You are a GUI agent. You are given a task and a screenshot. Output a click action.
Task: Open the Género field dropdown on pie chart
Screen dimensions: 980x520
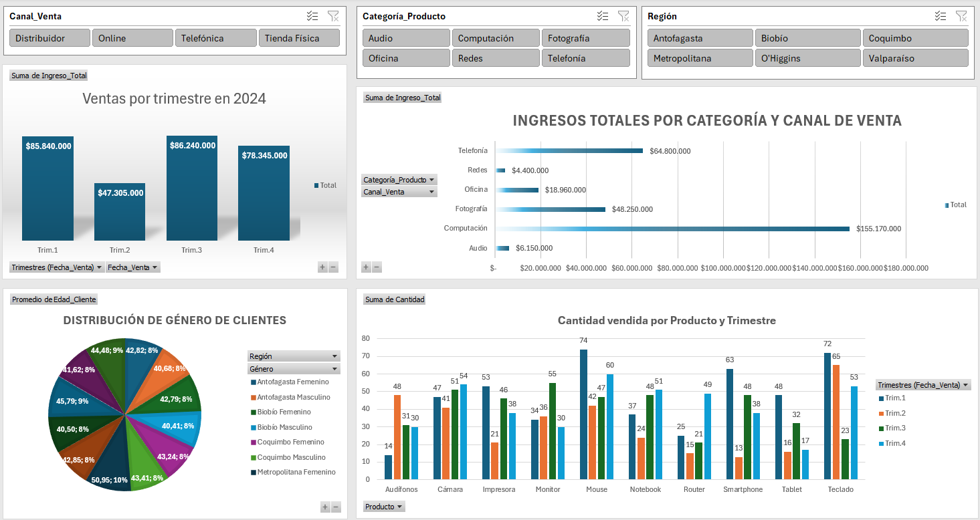[293, 368]
